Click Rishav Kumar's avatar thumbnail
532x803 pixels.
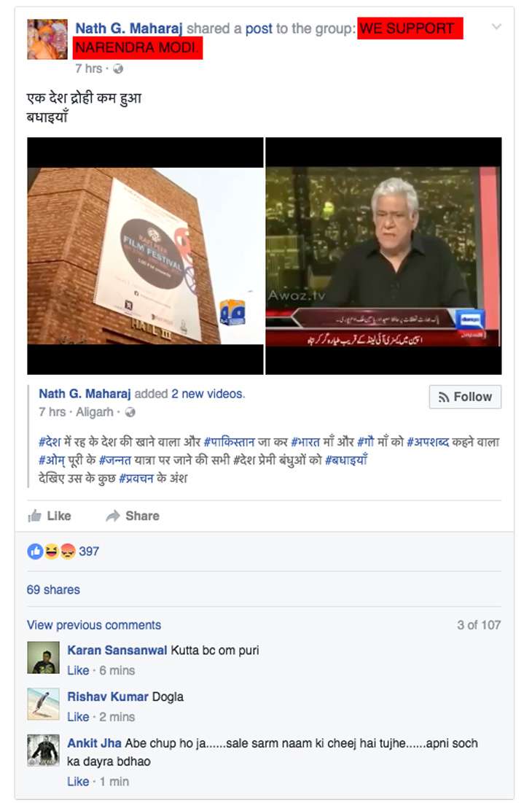(x=44, y=704)
